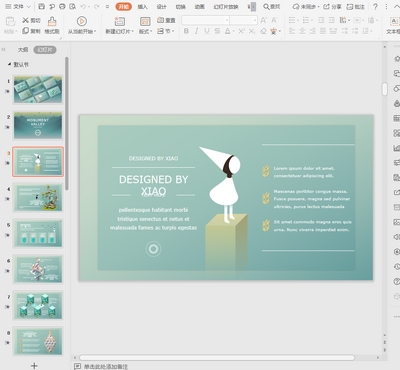Open the font color A picker
The image size is (400, 370).
[227, 31]
